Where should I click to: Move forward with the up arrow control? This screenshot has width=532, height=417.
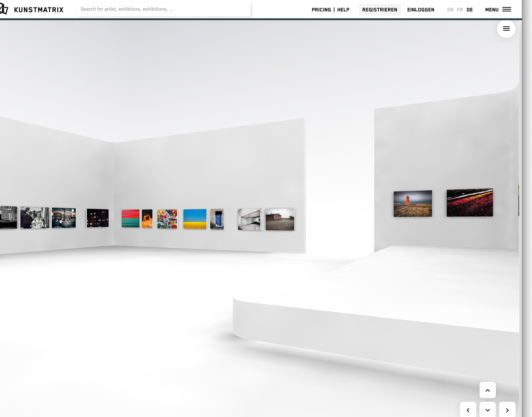[488, 390]
